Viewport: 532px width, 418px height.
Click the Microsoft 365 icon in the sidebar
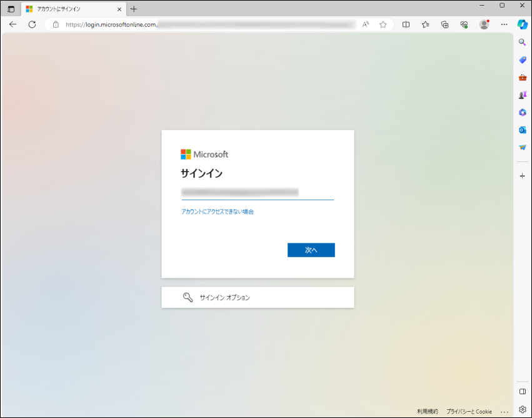tap(522, 113)
